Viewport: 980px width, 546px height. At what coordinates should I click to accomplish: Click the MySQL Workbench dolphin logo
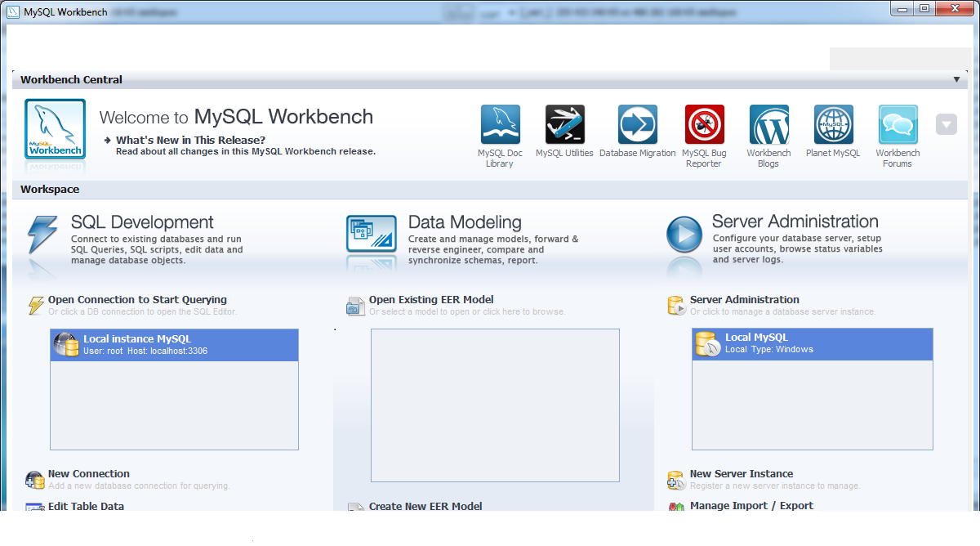(55, 128)
